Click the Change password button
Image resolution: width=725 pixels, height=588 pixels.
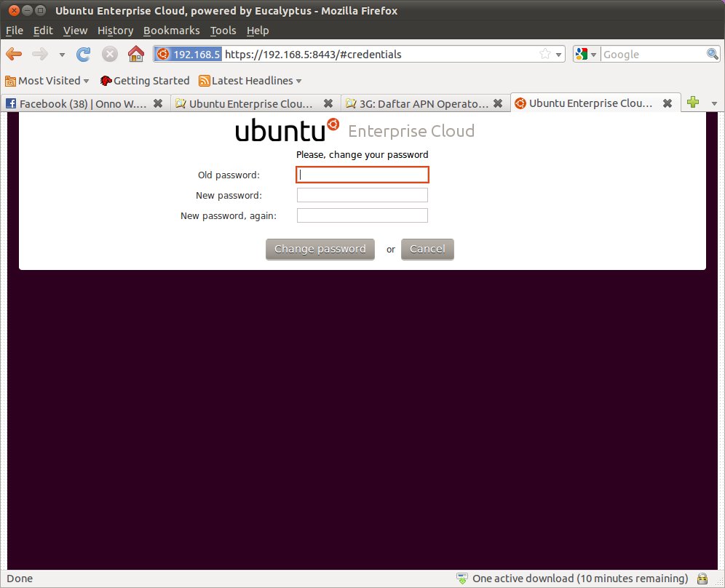pos(320,249)
